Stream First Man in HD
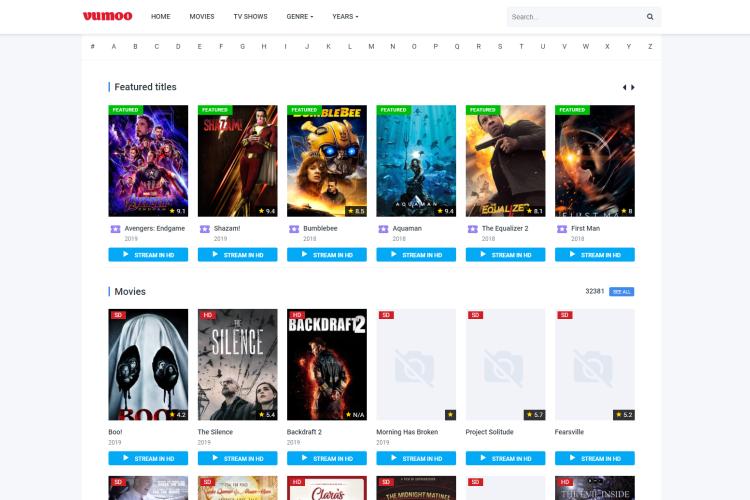 pyautogui.click(x=595, y=255)
